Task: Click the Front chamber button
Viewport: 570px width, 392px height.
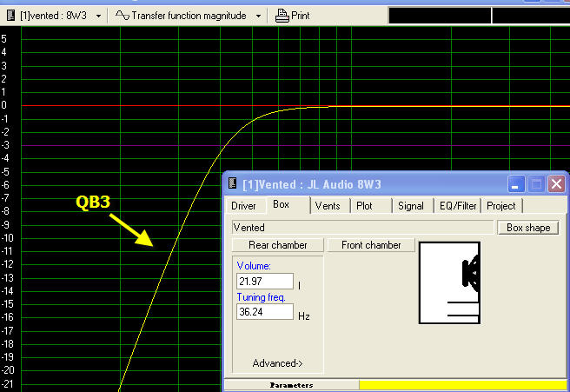Action: tap(371, 245)
